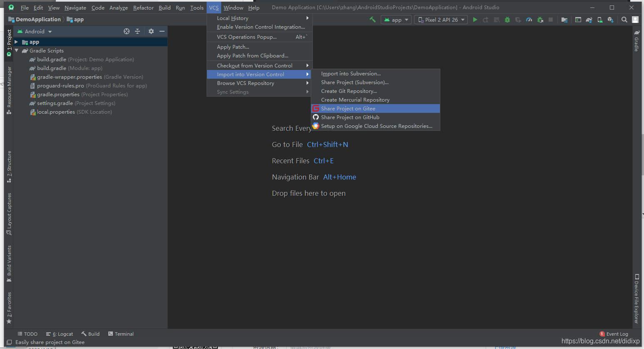
Task: Expand Browse VCS Repository submenu
Action: pos(260,83)
